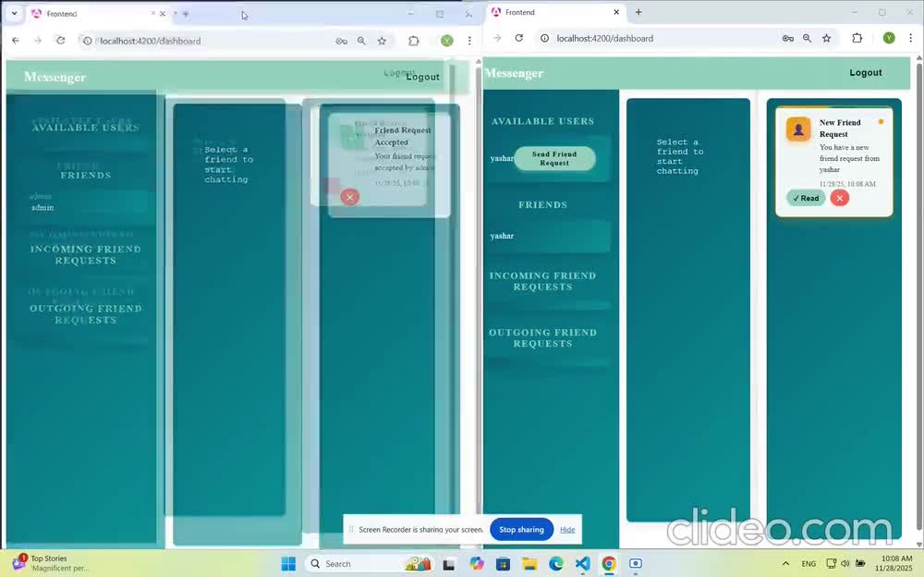View site information icon in left window
This screenshot has width=924, height=577.
click(87, 41)
